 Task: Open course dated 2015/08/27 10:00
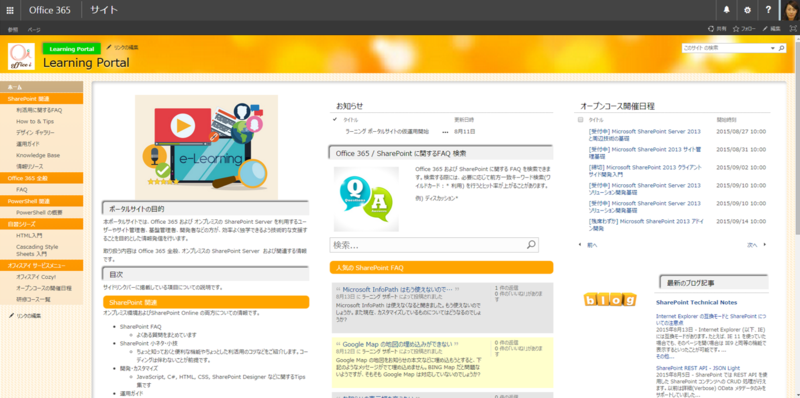645,135
